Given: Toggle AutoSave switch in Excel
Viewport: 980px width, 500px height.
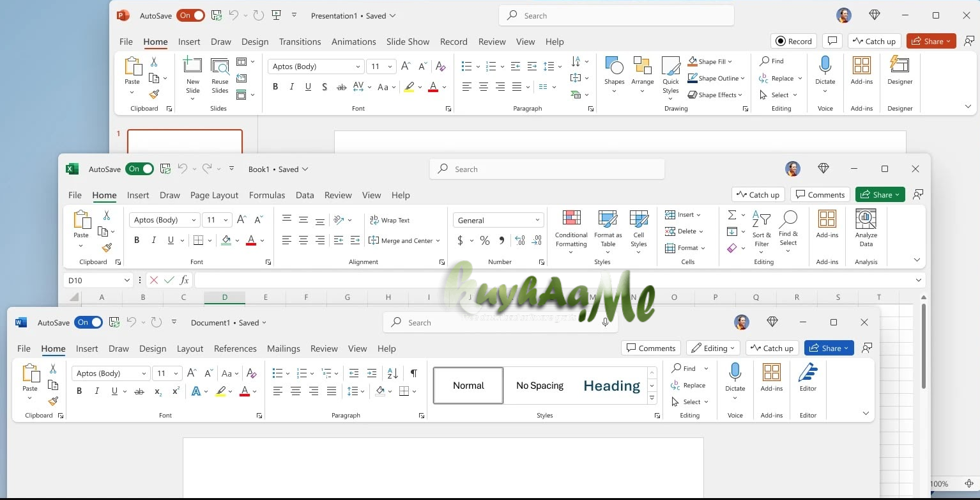Looking at the screenshot, I should pos(140,169).
